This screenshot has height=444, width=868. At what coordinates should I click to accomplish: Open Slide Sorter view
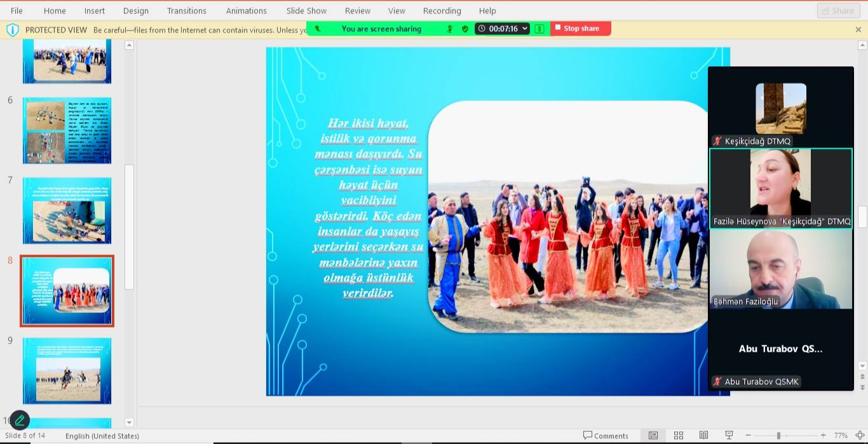(678, 436)
